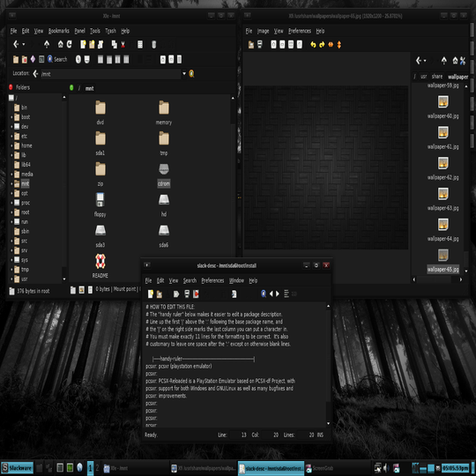476x476 pixels.
Task: Open the Slackware start menu button
Action: (17, 468)
